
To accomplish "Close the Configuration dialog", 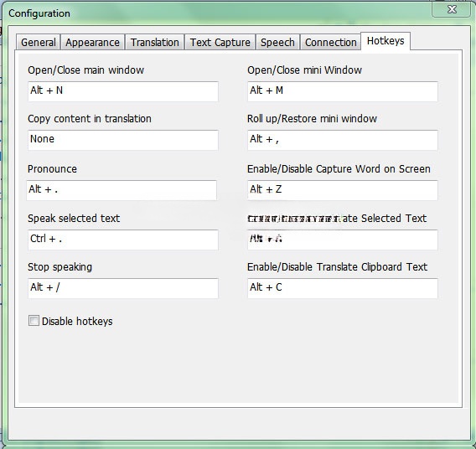I will pos(452,10).
